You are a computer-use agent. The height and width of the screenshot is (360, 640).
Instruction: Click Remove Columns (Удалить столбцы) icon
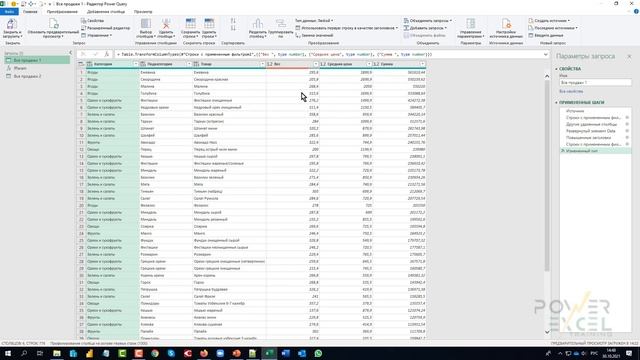(x=166, y=24)
